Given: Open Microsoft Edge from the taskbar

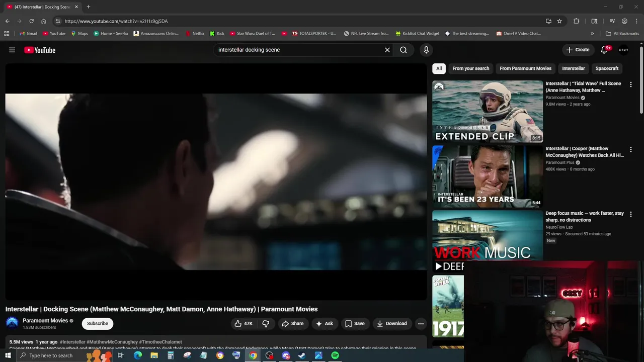Looking at the screenshot, I should 138,355.
